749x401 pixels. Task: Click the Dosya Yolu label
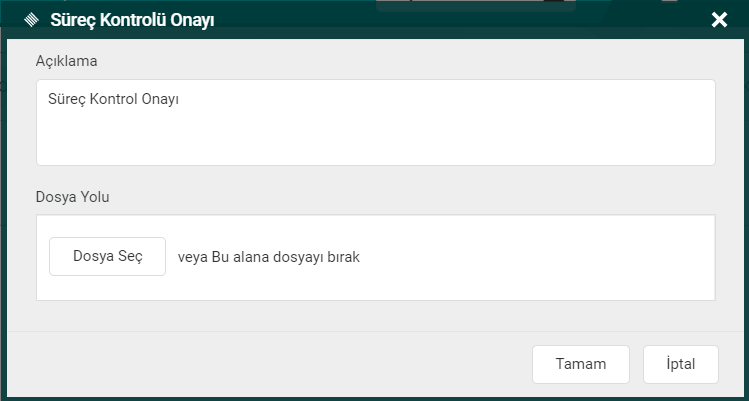pyautogui.click(x=73, y=197)
